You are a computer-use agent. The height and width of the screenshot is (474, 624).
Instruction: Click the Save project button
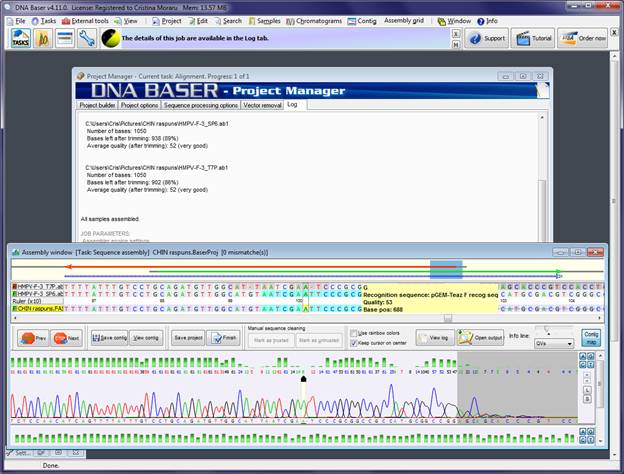[188, 338]
